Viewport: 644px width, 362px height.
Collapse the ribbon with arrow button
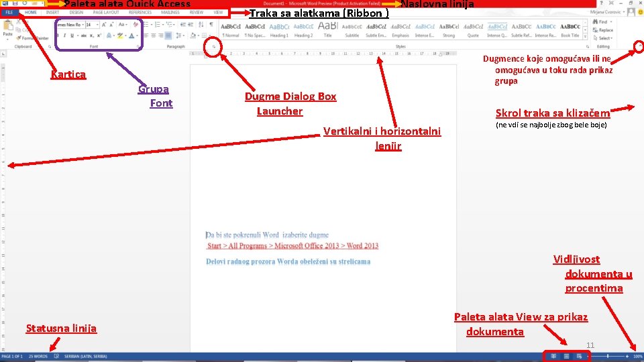pos(639,46)
